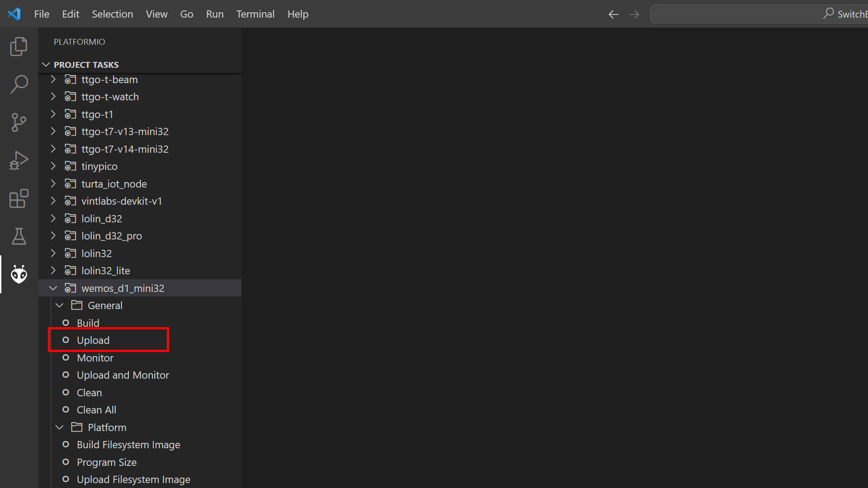Expand the lolin_d32 environment
The height and width of the screenshot is (488, 868).
click(x=53, y=218)
